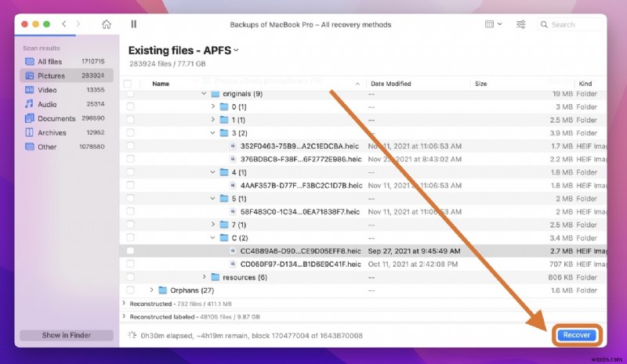Expand the Orphans (27) folder

click(x=151, y=290)
